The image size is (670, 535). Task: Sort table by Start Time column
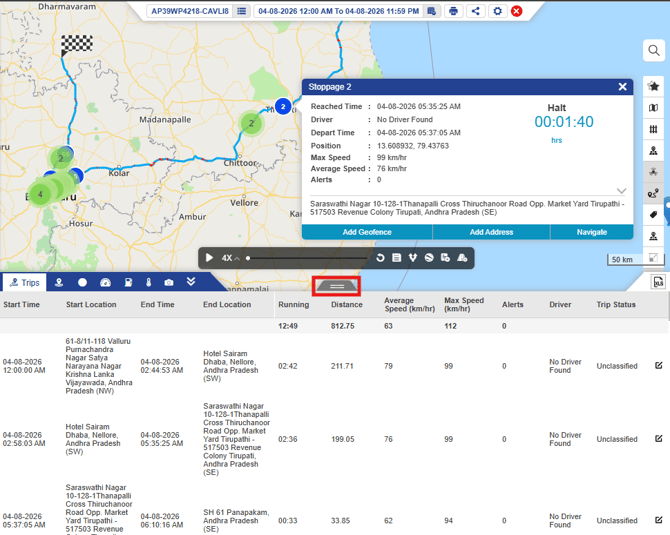pos(21,305)
